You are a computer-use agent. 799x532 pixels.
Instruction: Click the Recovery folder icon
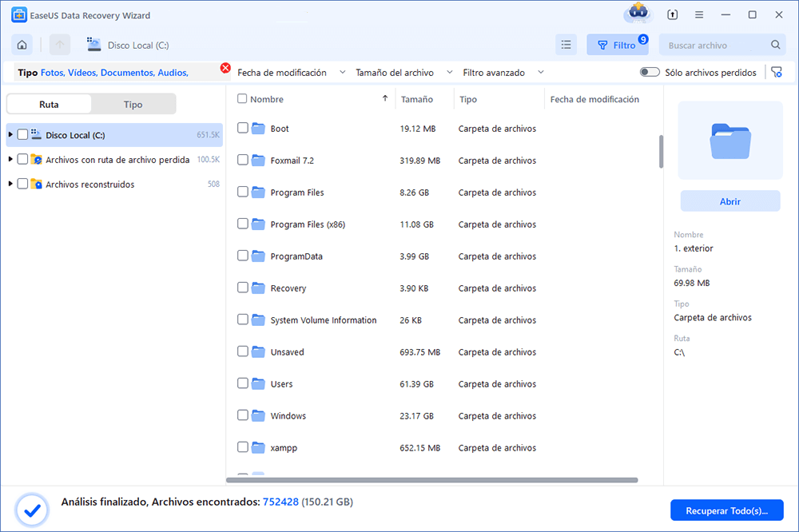pos(258,288)
